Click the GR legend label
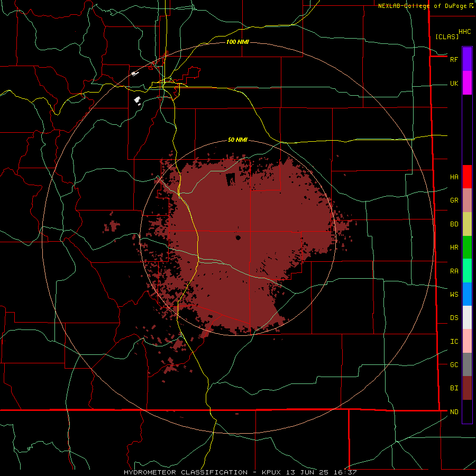This screenshot has width=476, height=476. click(454, 200)
